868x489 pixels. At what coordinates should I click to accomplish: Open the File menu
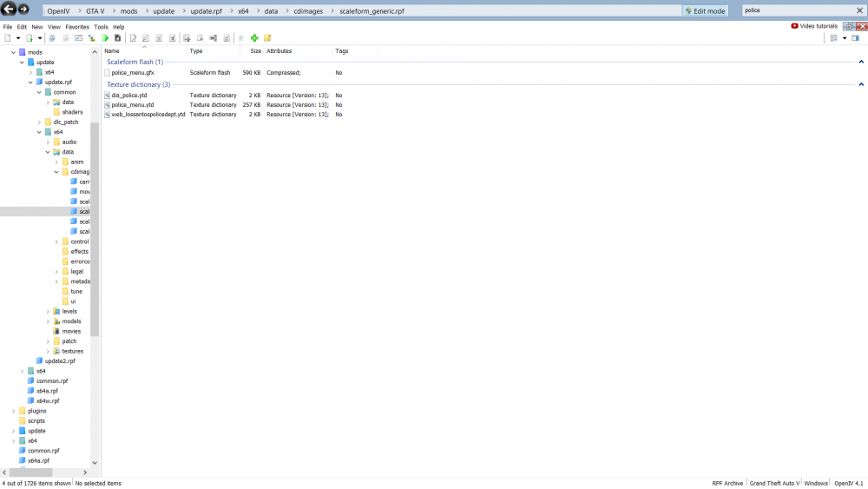8,27
